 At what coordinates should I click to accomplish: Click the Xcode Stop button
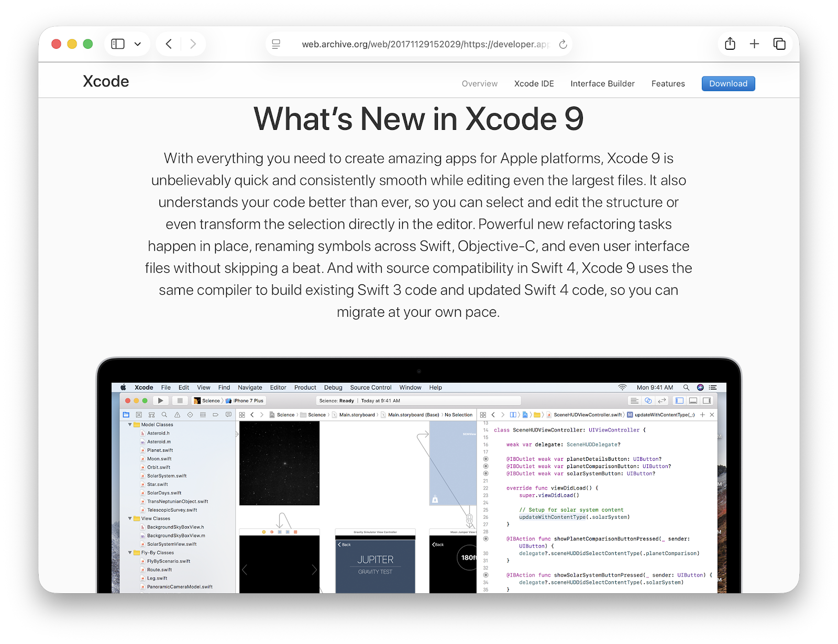(180, 401)
